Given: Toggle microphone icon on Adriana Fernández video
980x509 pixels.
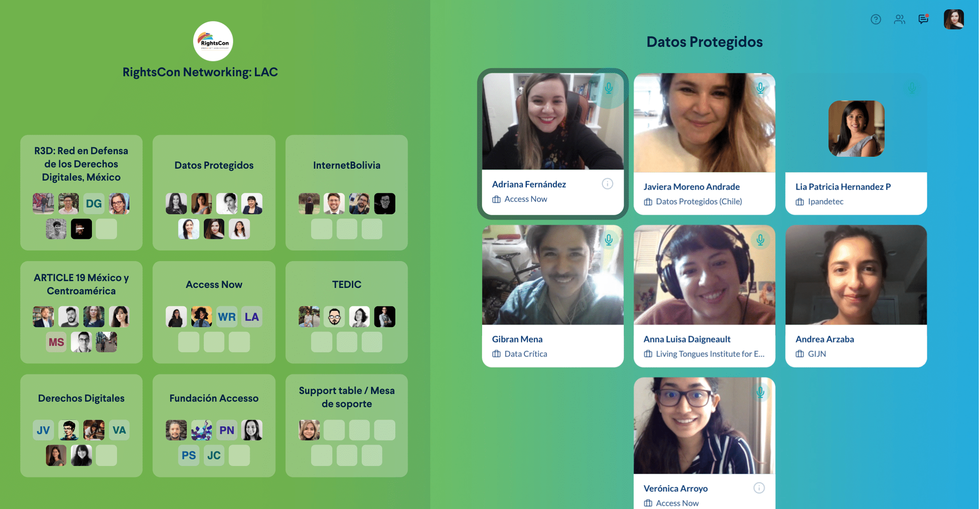Looking at the screenshot, I should (x=609, y=88).
